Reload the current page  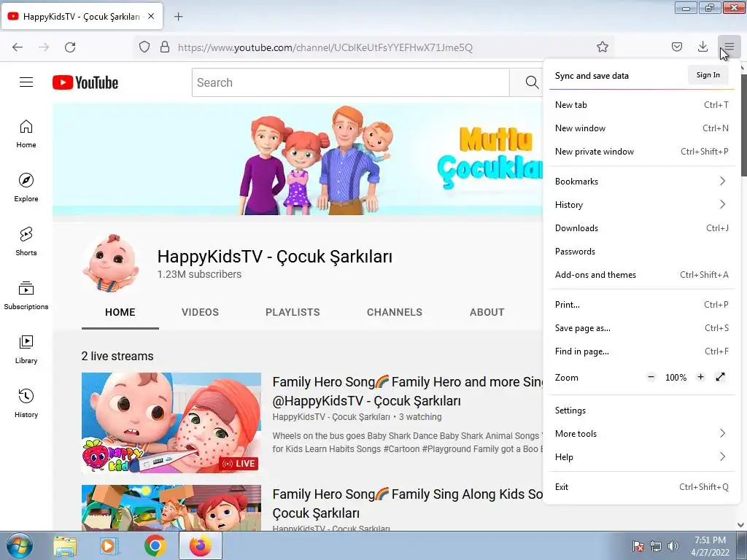[x=70, y=47]
